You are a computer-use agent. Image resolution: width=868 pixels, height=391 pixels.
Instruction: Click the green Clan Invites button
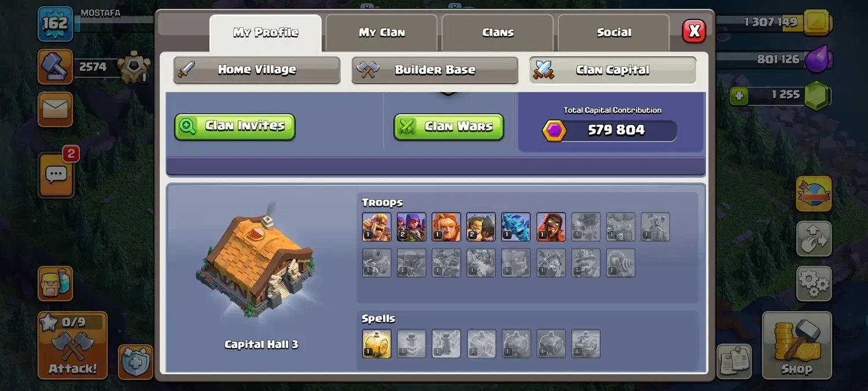235,126
